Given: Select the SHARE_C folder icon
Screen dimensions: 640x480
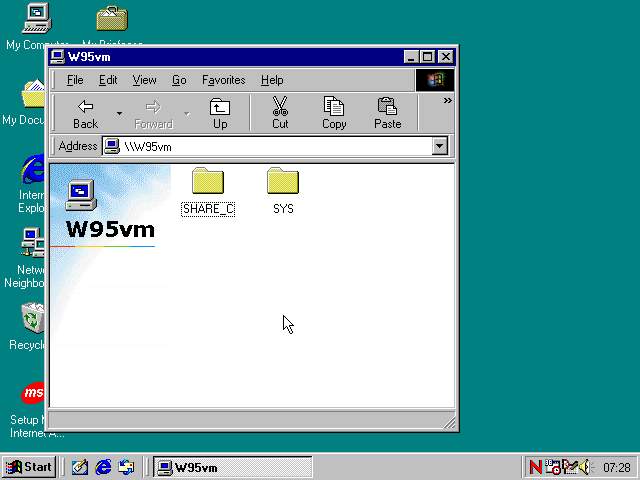Looking at the screenshot, I should [x=208, y=180].
